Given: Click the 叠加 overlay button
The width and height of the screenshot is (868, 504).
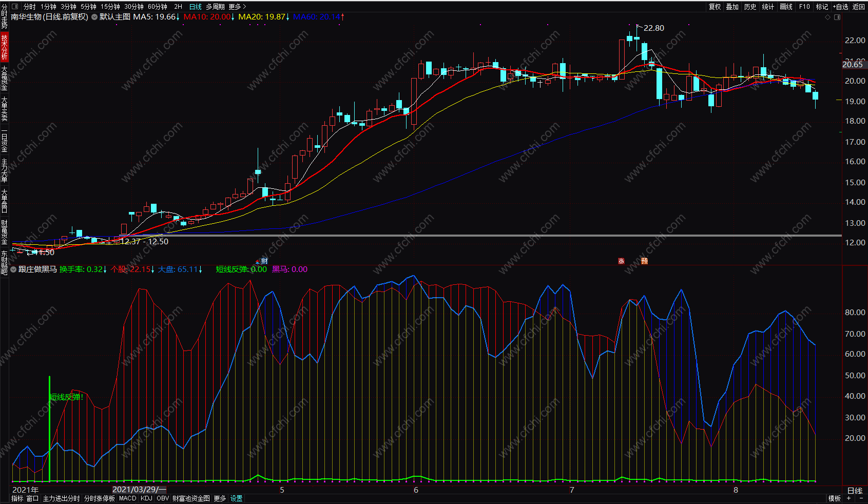Looking at the screenshot, I should pyautogui.click(x=732, y=7).
